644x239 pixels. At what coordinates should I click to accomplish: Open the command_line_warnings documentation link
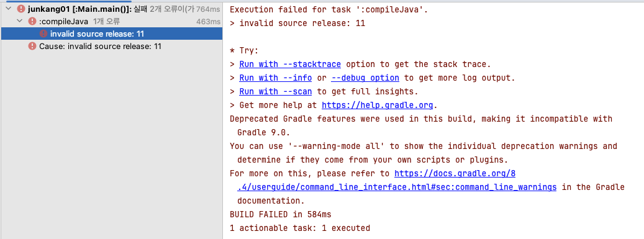coord(397,187)
